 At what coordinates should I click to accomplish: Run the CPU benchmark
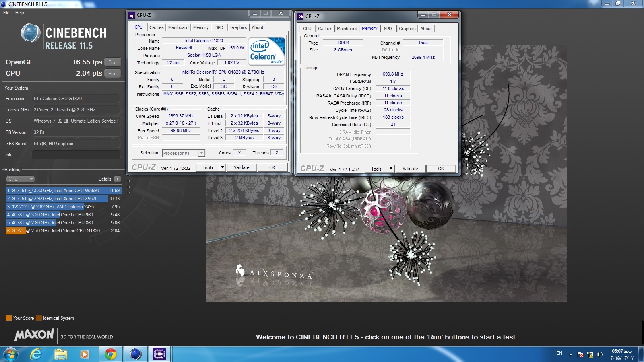click(x=113, y=74)
